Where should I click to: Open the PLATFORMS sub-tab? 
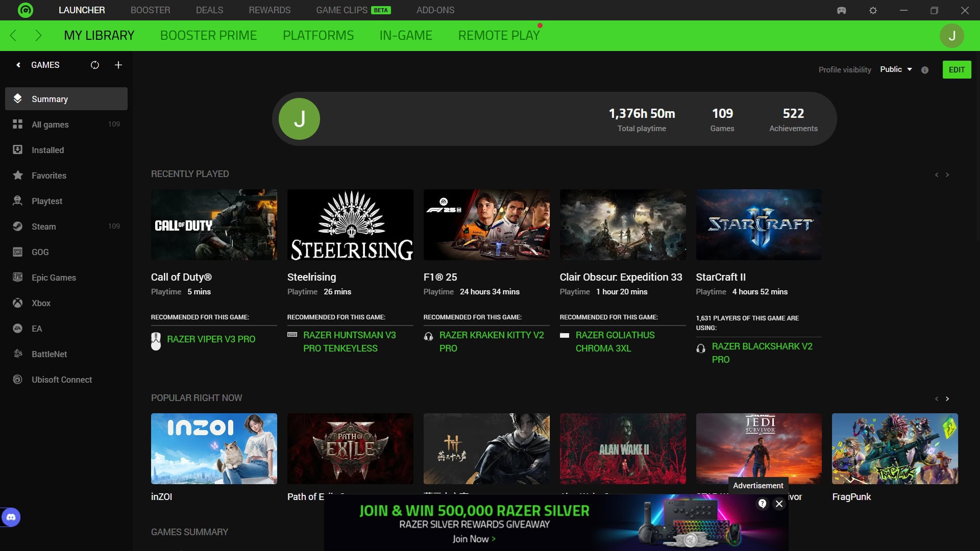tap(318, 35)
